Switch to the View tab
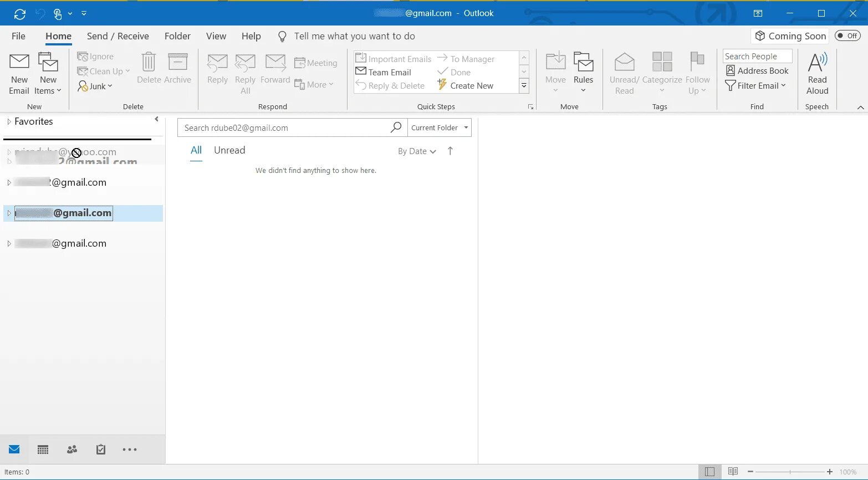 point(216,36)
